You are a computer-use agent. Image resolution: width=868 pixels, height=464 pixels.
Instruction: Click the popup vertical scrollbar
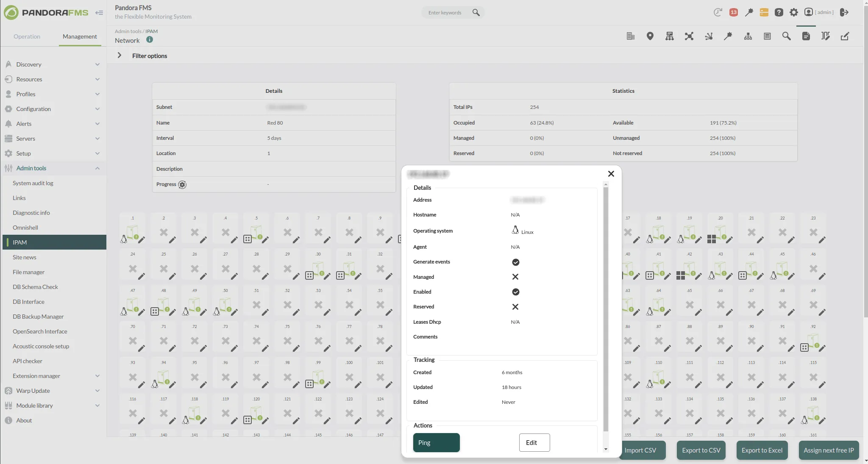[606, 309]
